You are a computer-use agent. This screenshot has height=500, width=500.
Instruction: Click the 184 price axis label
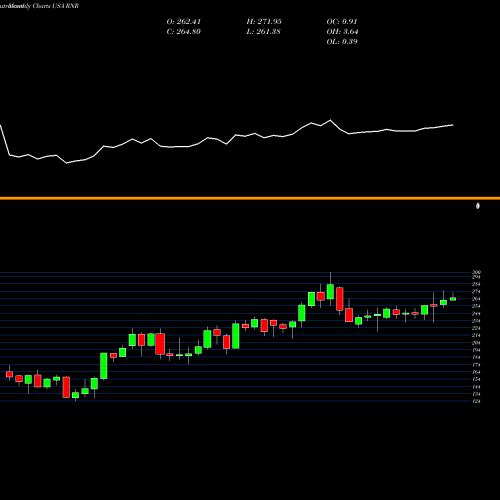pyautogui.click(x=476, y=358)
